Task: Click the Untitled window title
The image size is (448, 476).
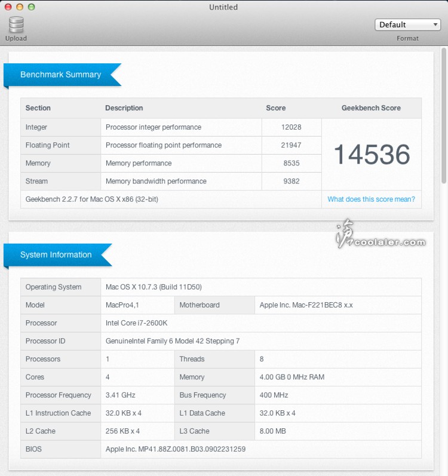Action: click(223, 7)
